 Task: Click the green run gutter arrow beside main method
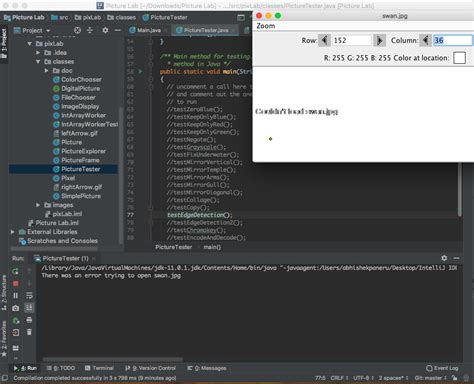point(140,71)
